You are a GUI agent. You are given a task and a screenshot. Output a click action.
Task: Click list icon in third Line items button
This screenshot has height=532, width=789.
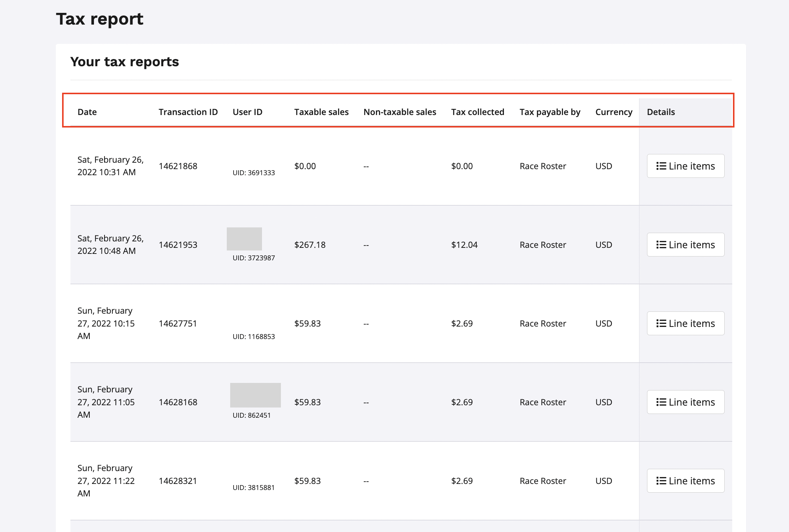pos(661,324)
